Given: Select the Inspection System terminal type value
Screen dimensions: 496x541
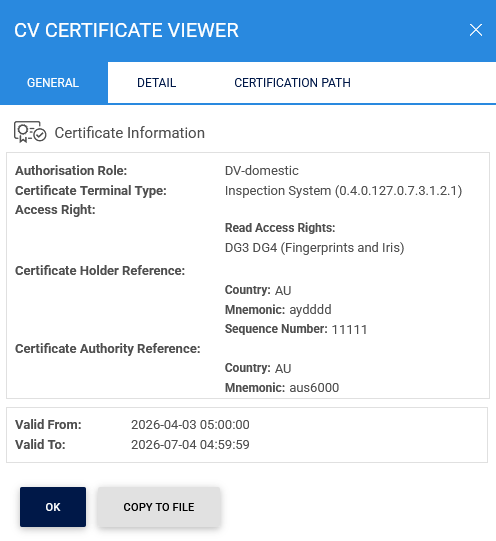Looking at the screenshot, I should pyautogui.click(x=343, y=191).
